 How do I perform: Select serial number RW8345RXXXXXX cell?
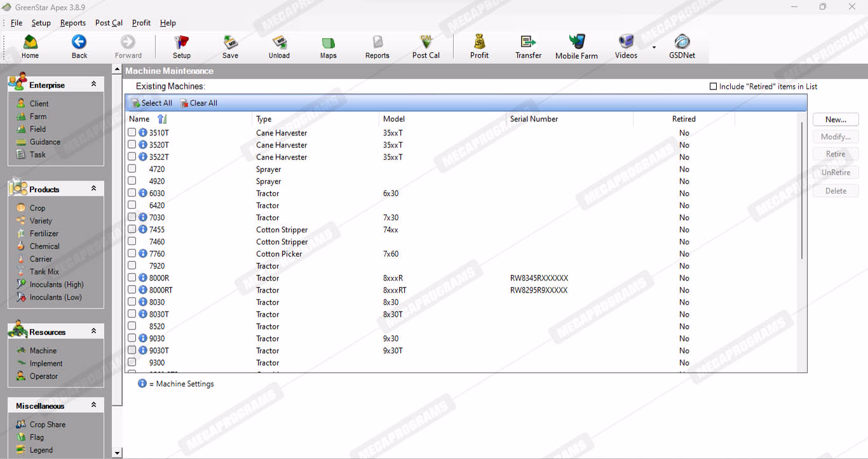(x=539, y=278)
